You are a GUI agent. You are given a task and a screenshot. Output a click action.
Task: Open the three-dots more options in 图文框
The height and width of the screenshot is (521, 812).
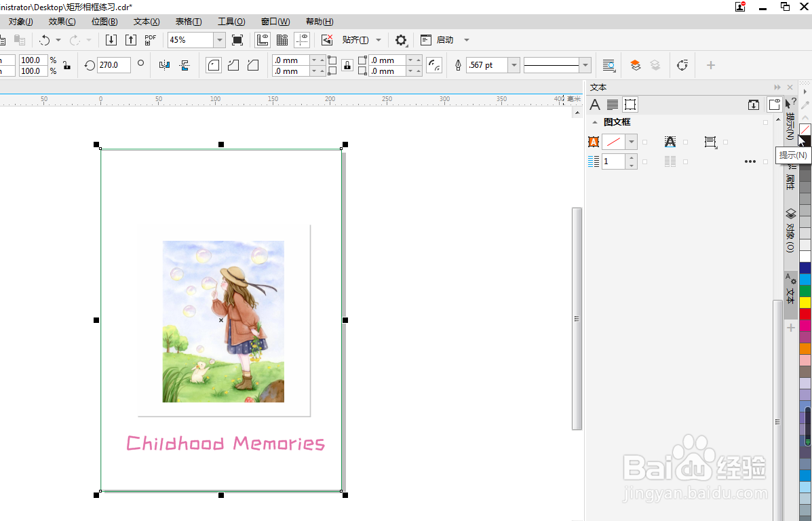pos(750,161)
